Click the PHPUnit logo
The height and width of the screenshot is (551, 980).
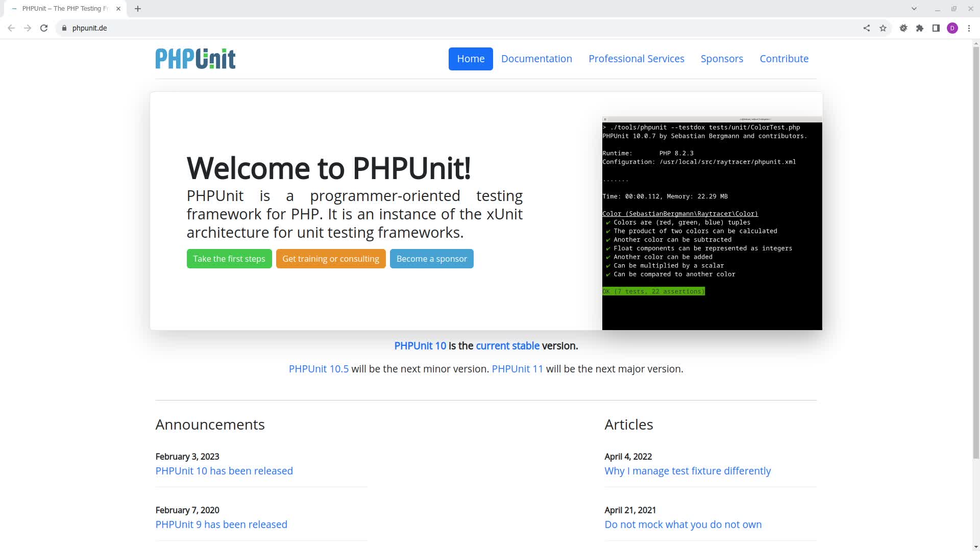coord(195,59)
